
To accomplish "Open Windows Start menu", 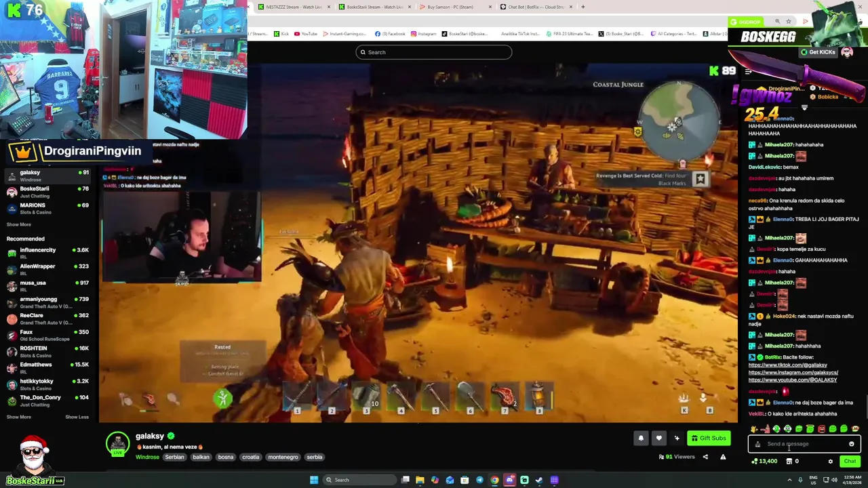I will point(313,480).
